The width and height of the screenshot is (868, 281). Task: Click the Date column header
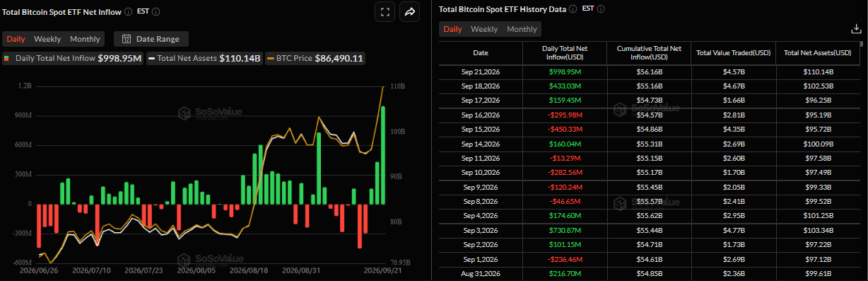coord(481,53)
